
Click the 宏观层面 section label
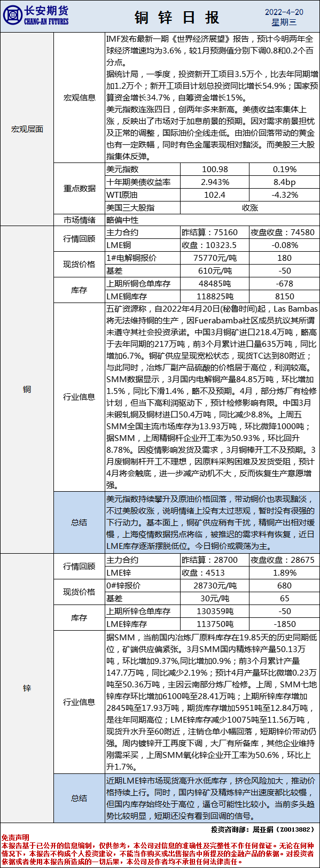click(27, 129)
